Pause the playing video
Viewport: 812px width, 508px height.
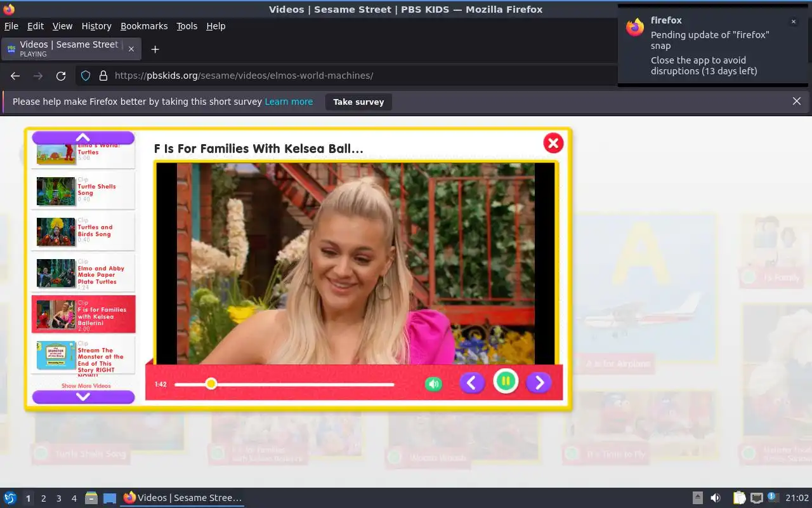506,382
